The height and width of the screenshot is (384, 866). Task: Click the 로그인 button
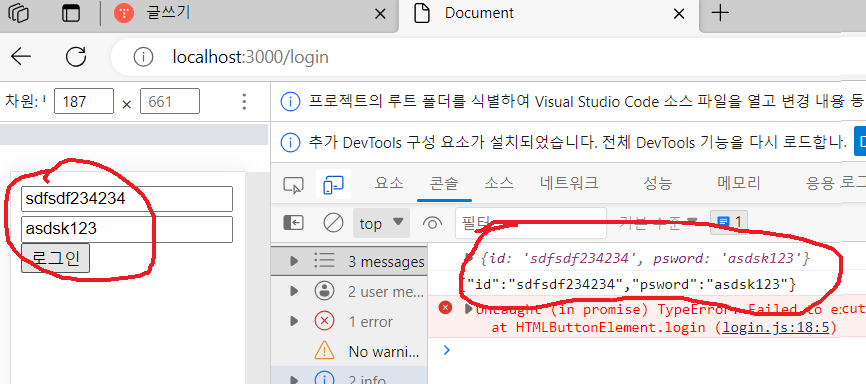(x=55, y=258)
